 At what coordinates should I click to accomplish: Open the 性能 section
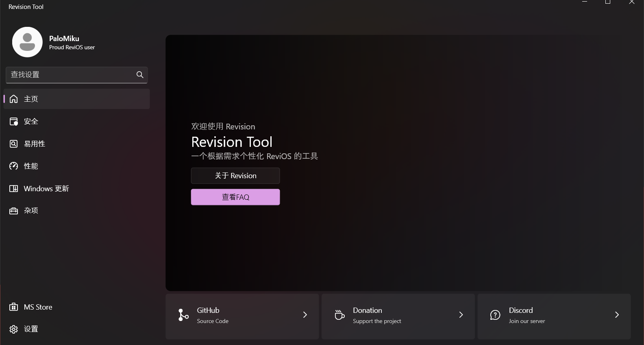(77, 166)
